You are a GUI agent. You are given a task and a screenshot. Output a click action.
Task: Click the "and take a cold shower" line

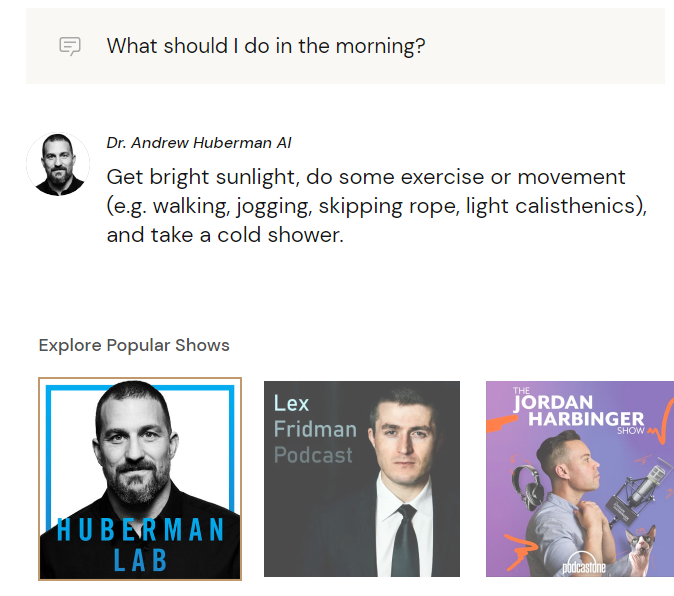coord(225,236)
